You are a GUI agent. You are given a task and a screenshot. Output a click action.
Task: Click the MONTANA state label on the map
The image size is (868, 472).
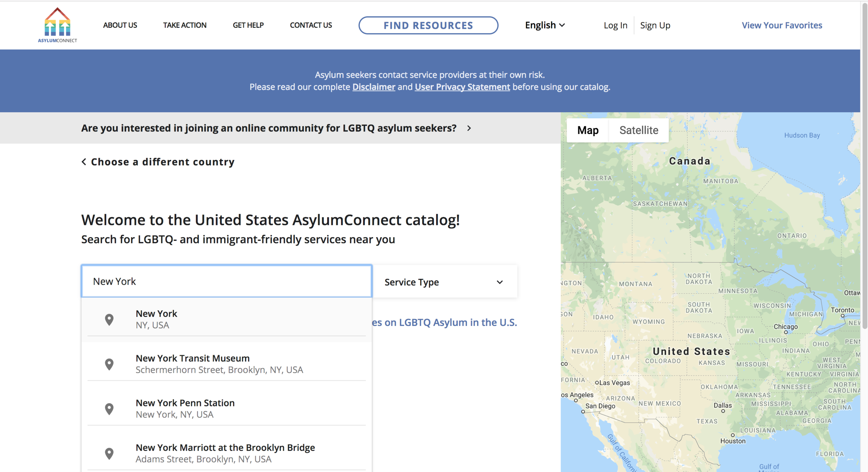pos(636,284)
